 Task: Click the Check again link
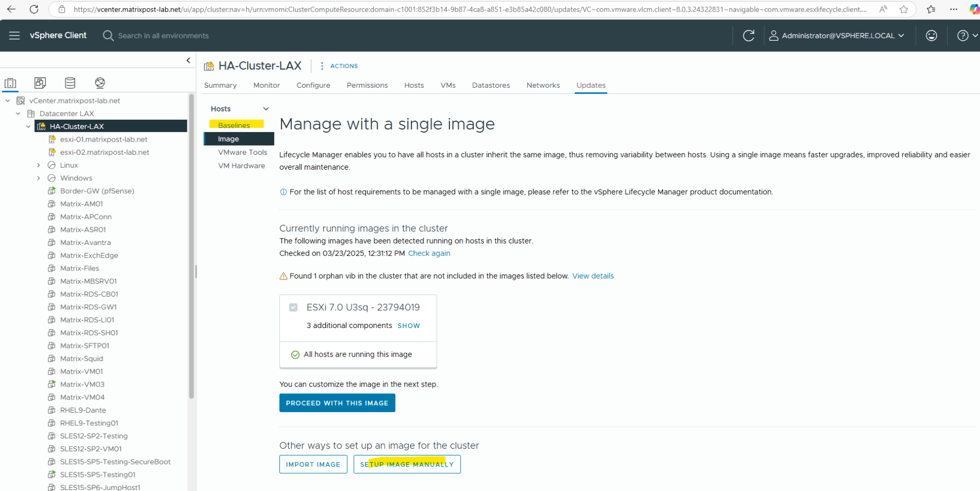(429, 253)
